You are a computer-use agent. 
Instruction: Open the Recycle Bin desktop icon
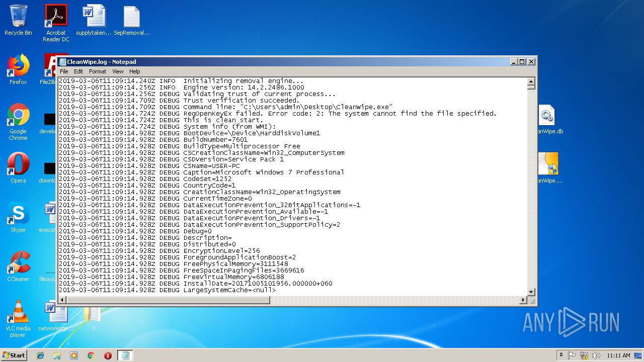point(18,20)
